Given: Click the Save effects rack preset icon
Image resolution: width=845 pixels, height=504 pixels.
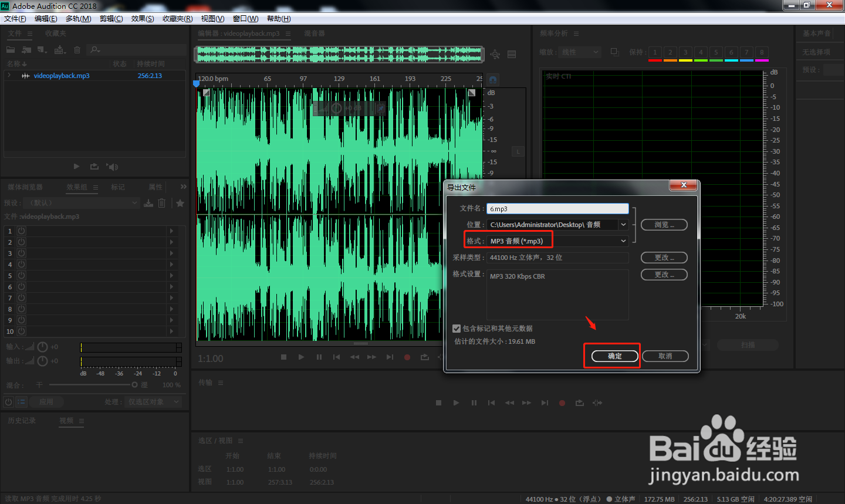Looking at the screenshot, I should tap(148, 203).
